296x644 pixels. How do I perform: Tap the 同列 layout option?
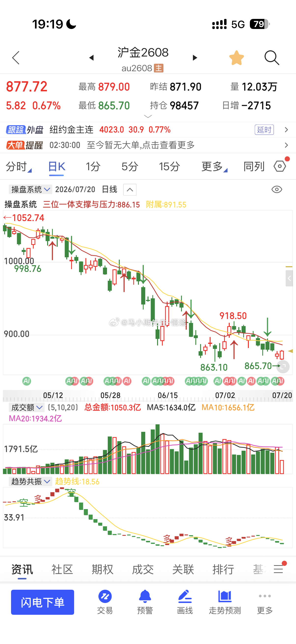click(254, 167)
